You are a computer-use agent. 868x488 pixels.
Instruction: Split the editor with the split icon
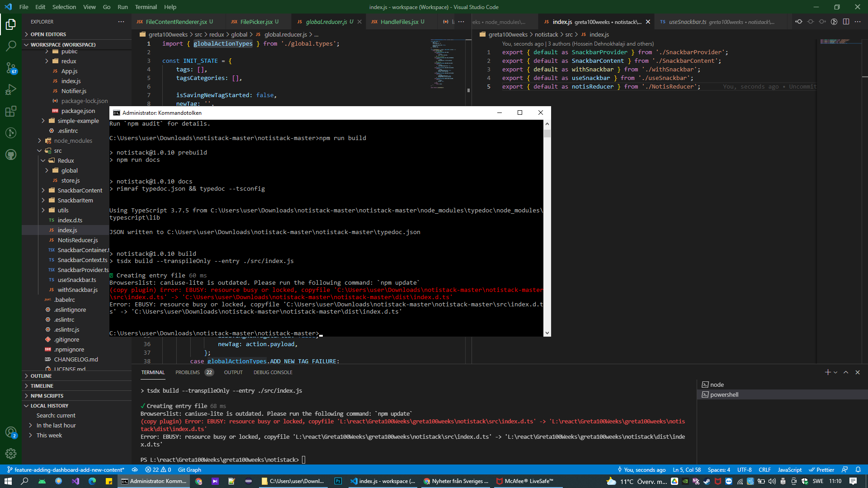point(846,21)
